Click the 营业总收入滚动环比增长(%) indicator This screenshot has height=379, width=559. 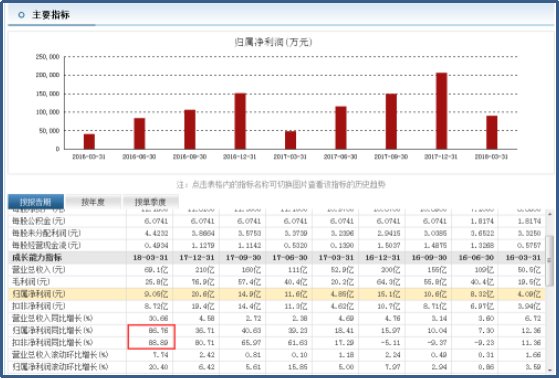click(x=60, y=355)
